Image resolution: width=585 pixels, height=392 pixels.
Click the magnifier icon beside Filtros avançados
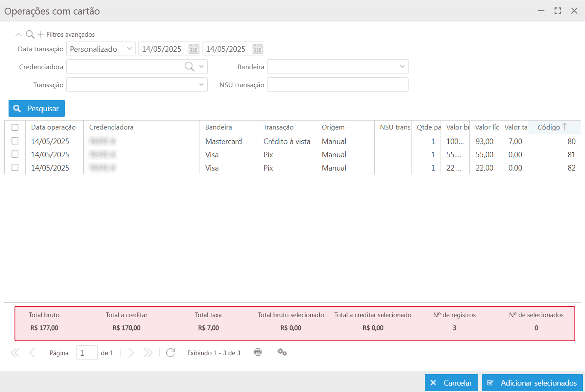(x=30, y=35)
